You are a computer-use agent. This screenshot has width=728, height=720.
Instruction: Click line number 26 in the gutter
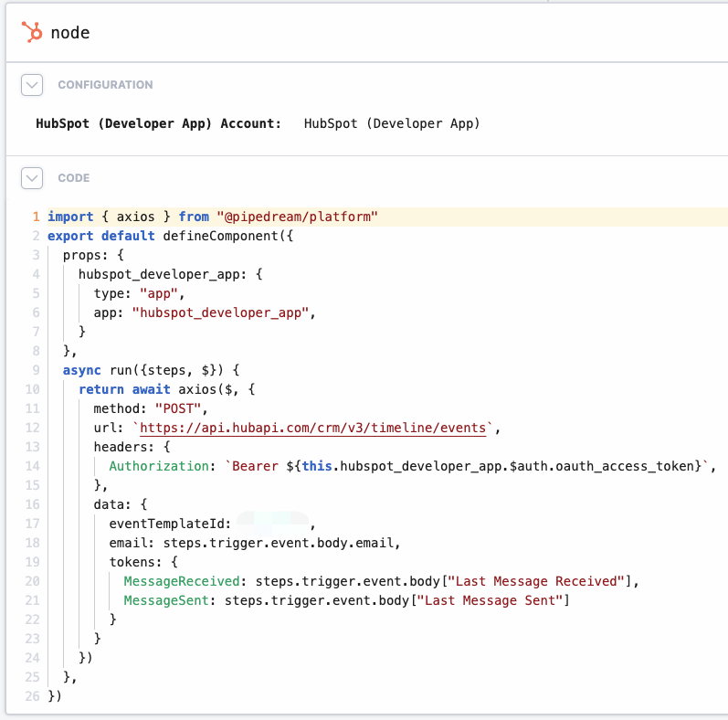click(x=33, y=696)
